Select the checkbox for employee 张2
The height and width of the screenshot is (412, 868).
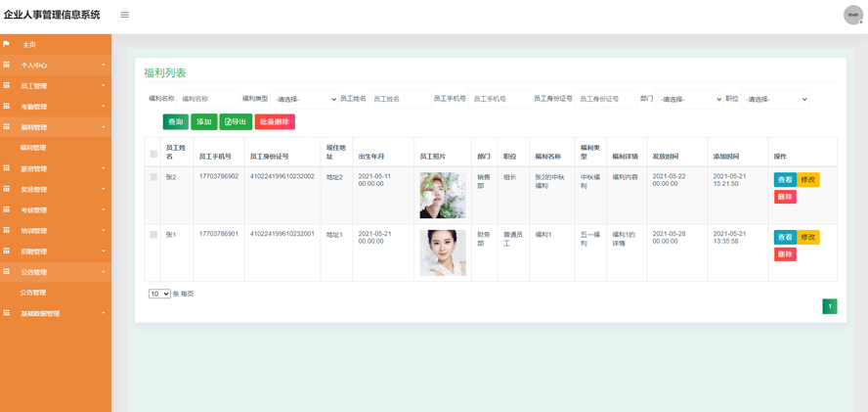tap(153, 177)
